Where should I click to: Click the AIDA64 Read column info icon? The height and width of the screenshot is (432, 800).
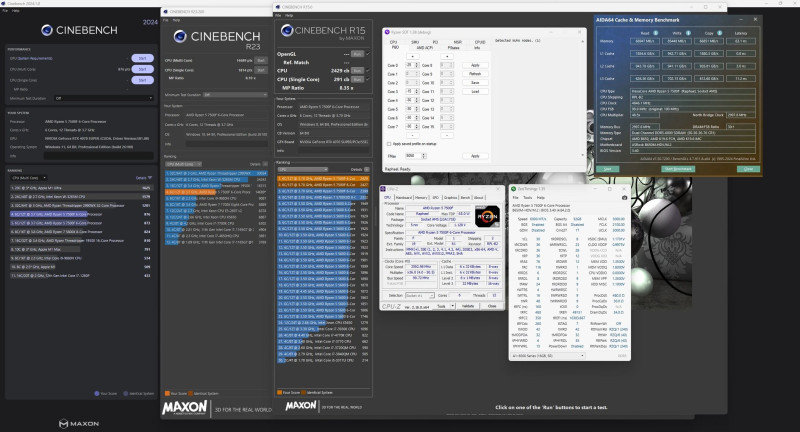pyautogui.click(x=656, y=33)
